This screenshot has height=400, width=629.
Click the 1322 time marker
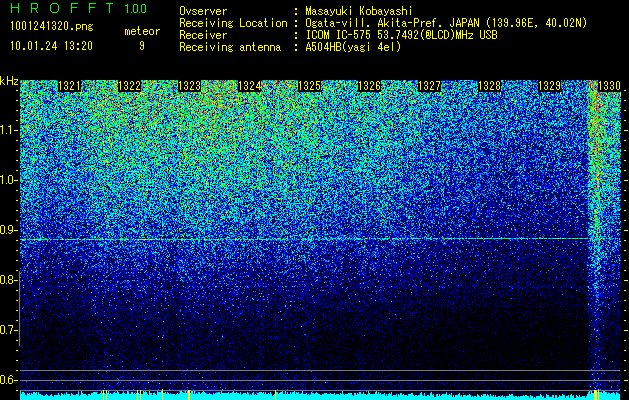pyautogui.click(x=130, y=86)
